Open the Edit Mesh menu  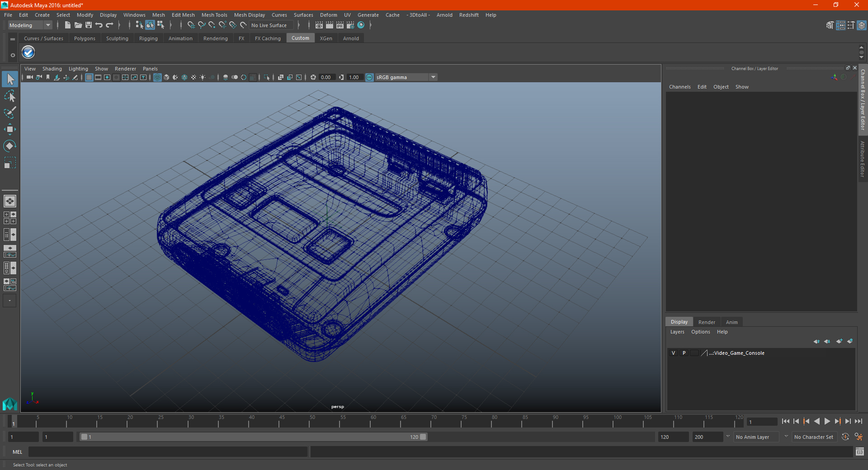tap(183, 15)
